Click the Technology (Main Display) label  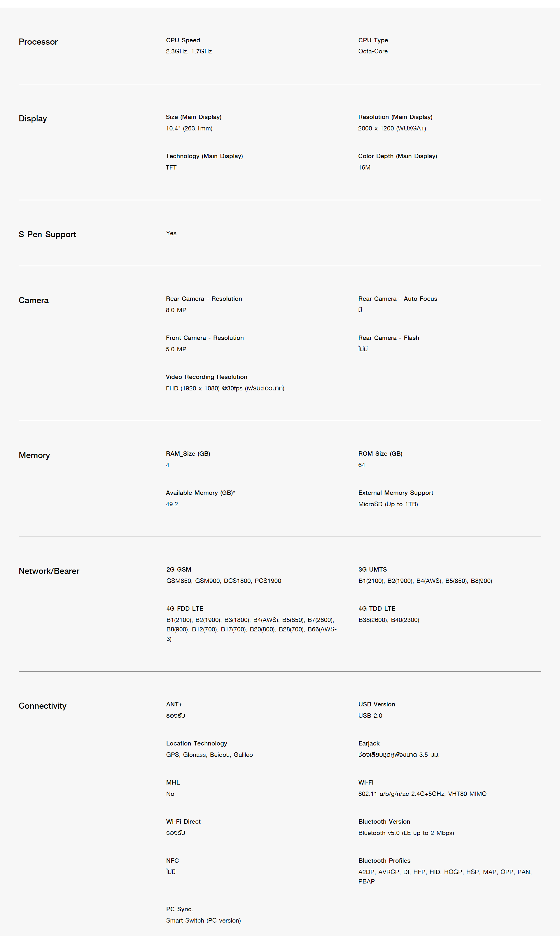click(204, 156)
